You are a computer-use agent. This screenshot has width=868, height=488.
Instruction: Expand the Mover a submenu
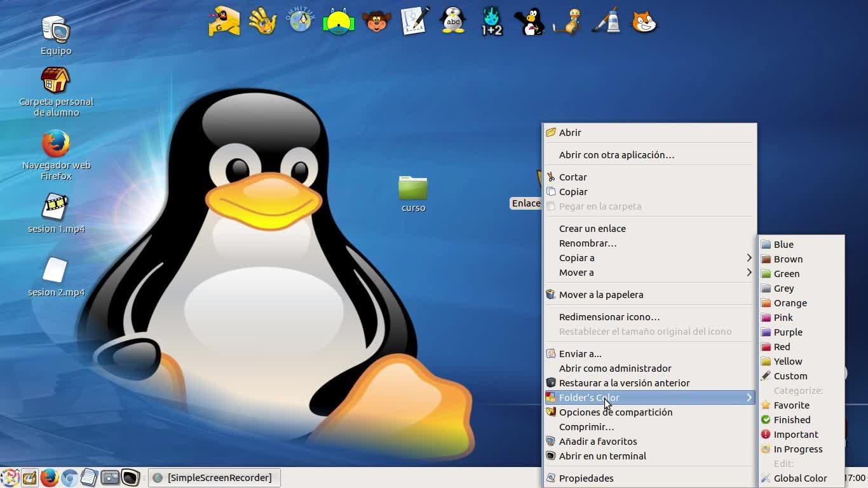[x=649, y=273]
